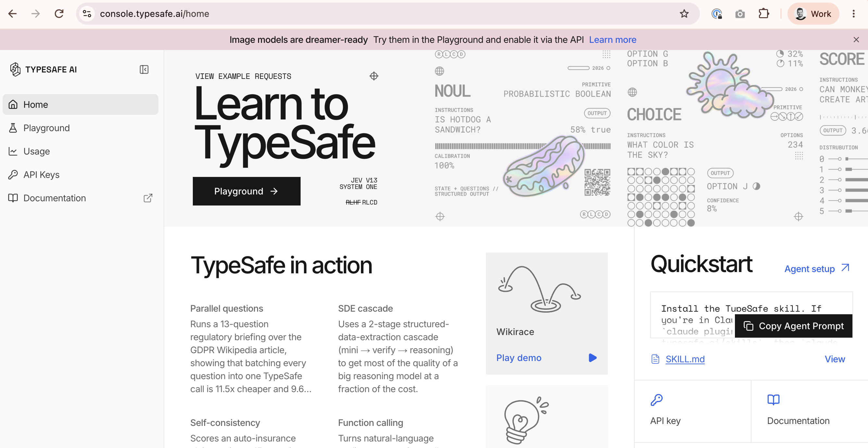Click the blue book icon in Documentation card
868x448 pixels.
point(773,400)
